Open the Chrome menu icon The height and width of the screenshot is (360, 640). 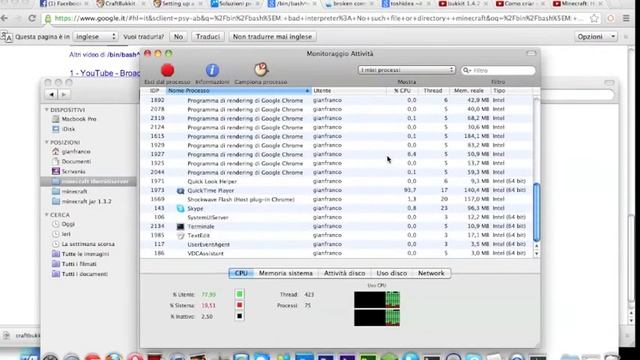click(x=626, y=18)
